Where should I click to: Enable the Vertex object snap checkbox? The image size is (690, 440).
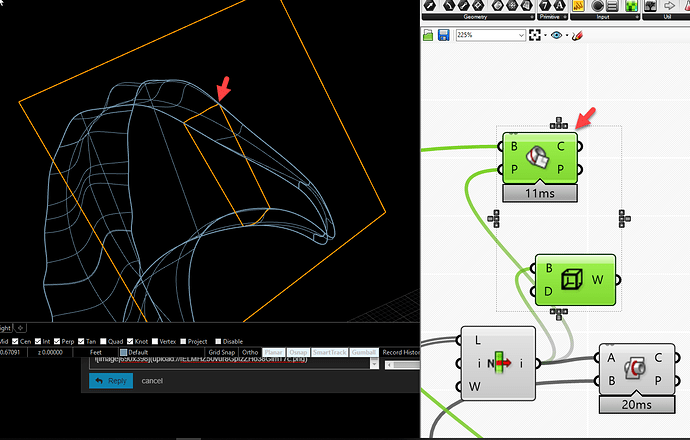click(155, 341)
